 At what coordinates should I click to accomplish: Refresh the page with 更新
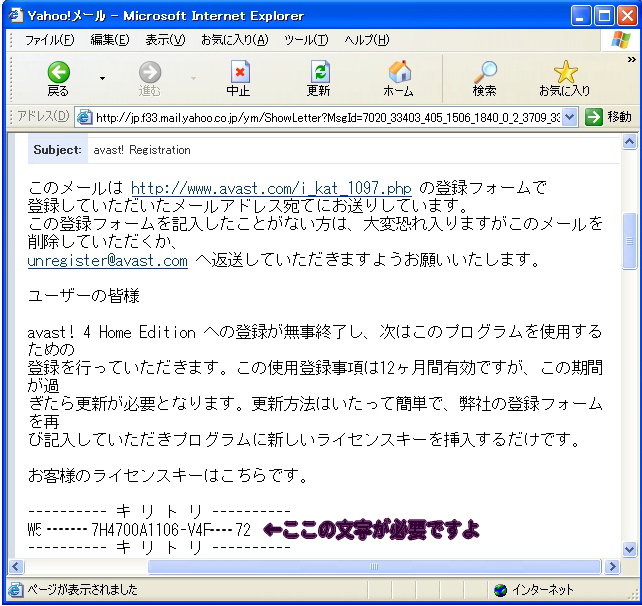(319, 79)
